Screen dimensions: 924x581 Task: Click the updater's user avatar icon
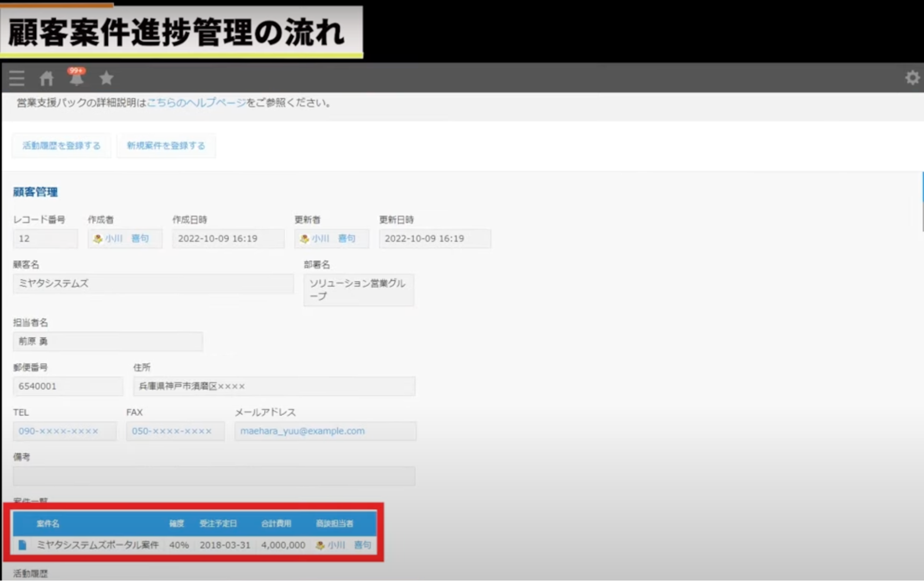click(304, 239)
